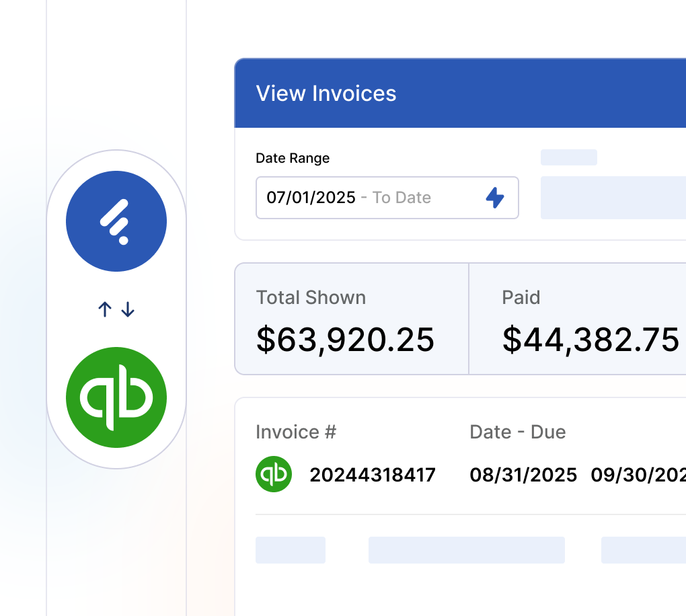Click the QuickBooks logo in the sidebar
Screen dimensions: 686x616
tap(116, 397)
